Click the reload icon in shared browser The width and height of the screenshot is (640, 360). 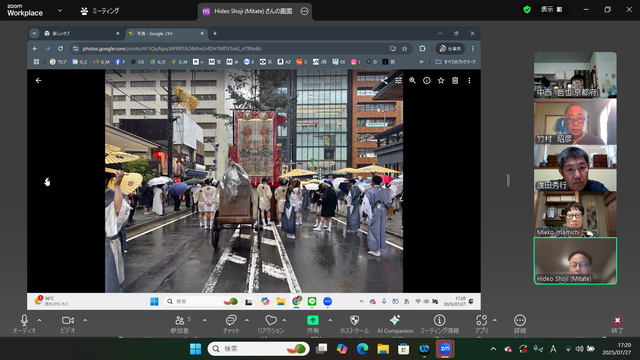[x=60, y=49]
